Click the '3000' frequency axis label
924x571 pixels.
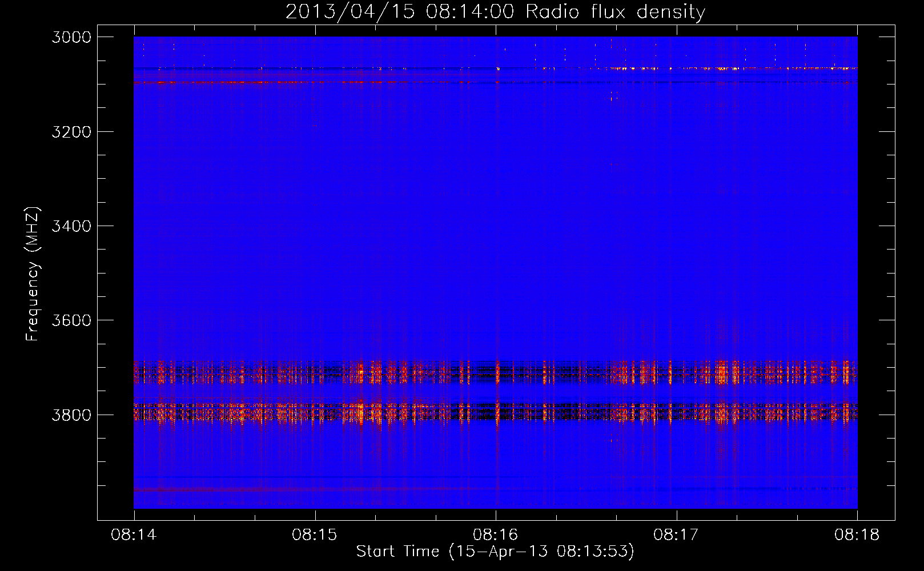point(71,37)
